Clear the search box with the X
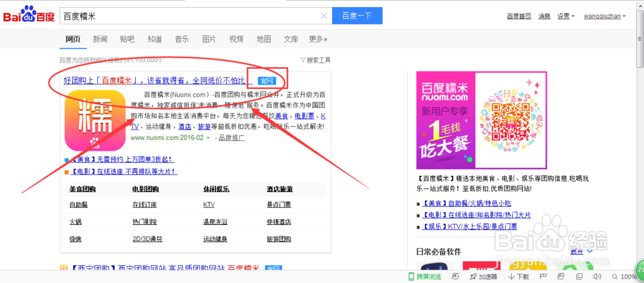 (x=324, y=16)
